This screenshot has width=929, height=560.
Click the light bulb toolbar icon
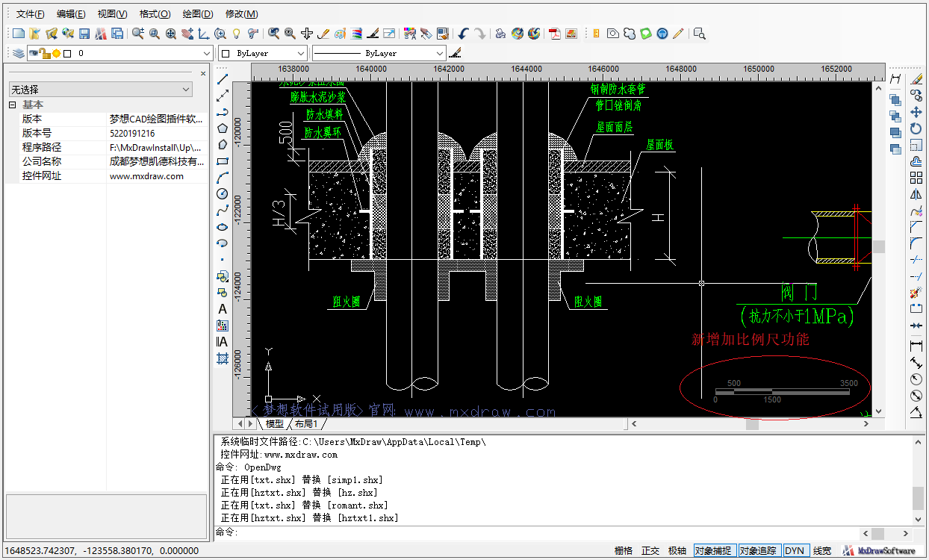[x=237, y=34]
